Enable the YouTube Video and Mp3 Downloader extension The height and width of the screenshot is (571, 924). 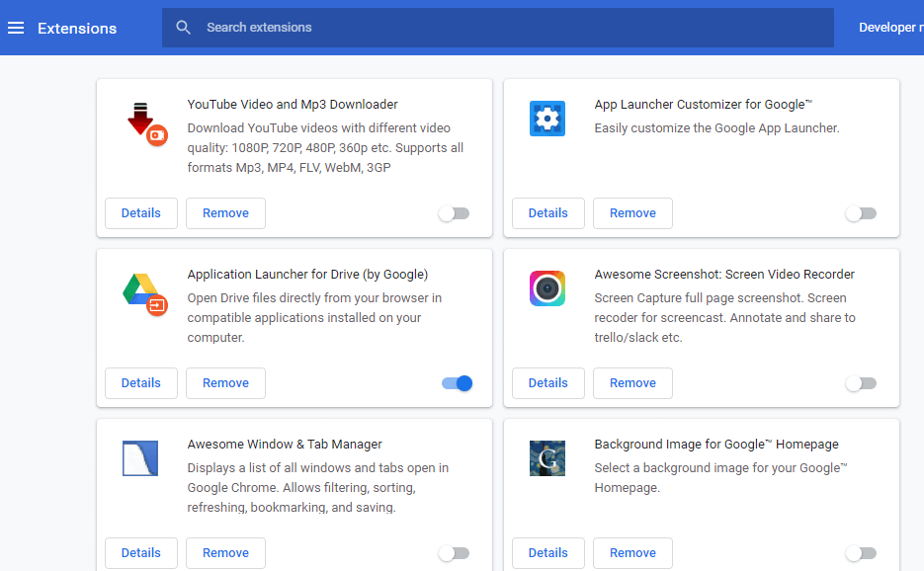pos(454,212)
